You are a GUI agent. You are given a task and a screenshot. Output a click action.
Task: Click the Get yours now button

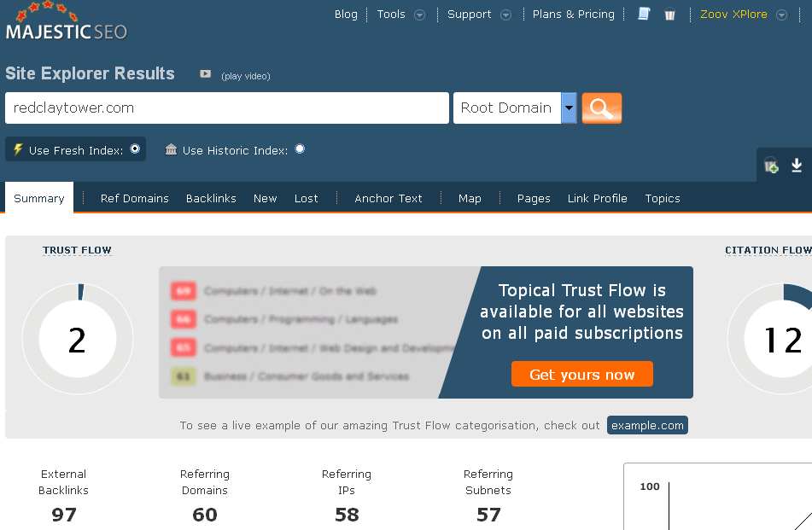[582, 374]
